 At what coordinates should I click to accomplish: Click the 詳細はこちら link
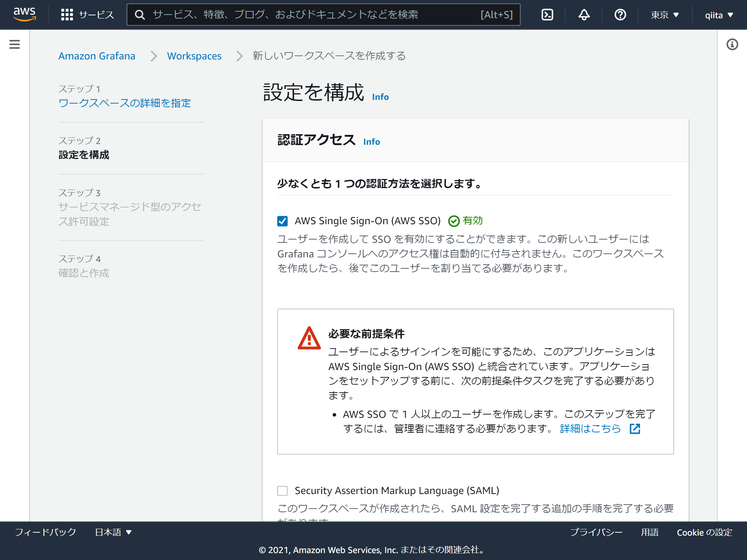[x=590, y=428]
